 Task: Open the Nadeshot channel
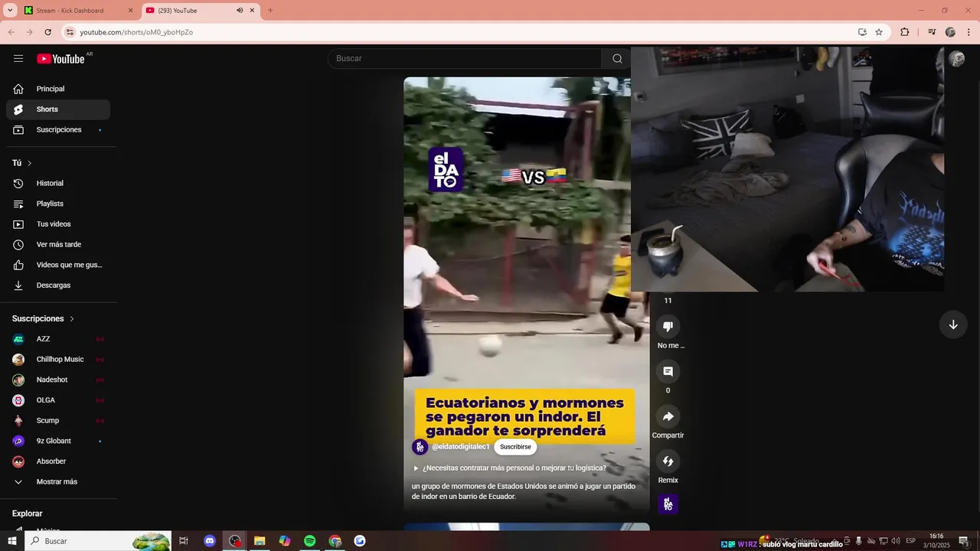pos(58,380)
